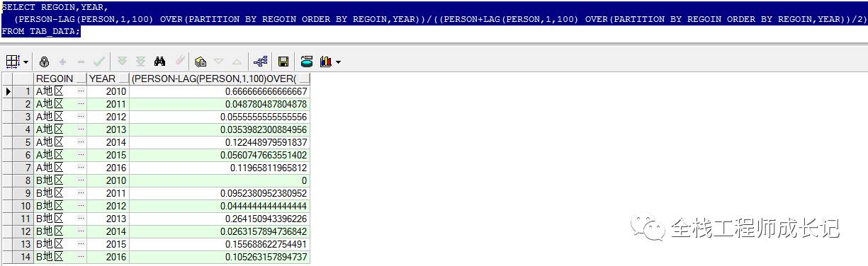Image resolution: width=868 pixels, height=266 pixels.
Task: Click value 0.105263157894737 cell
Action: pos(220,257)
